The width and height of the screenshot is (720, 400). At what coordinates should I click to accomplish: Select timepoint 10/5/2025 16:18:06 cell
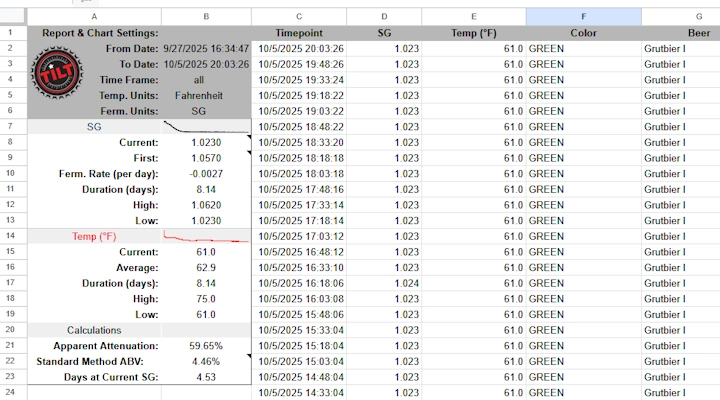tap(299, 283)
